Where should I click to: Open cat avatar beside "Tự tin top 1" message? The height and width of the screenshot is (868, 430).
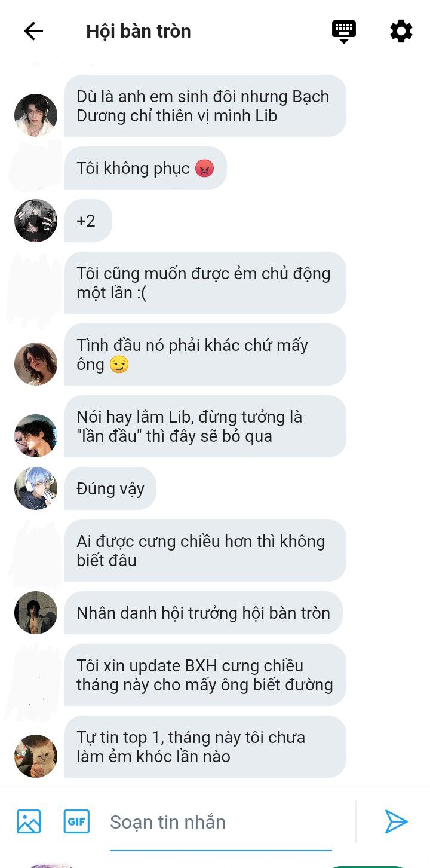(36, 756)
